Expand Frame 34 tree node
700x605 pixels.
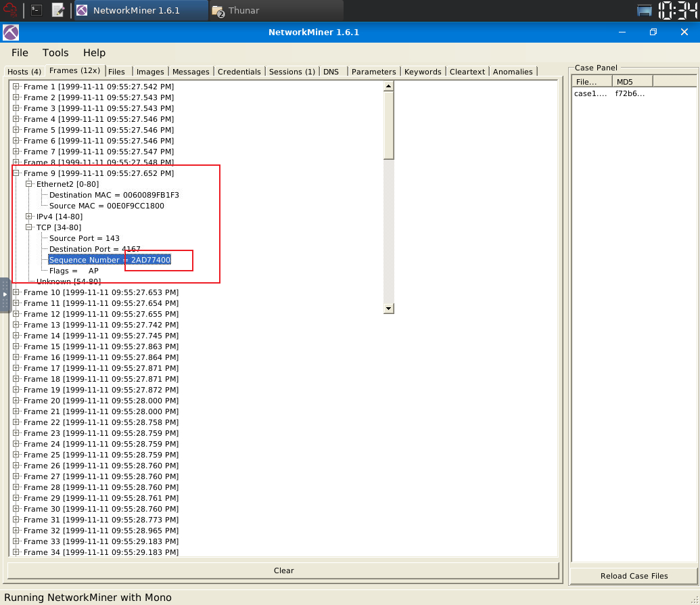click(16, 552)
